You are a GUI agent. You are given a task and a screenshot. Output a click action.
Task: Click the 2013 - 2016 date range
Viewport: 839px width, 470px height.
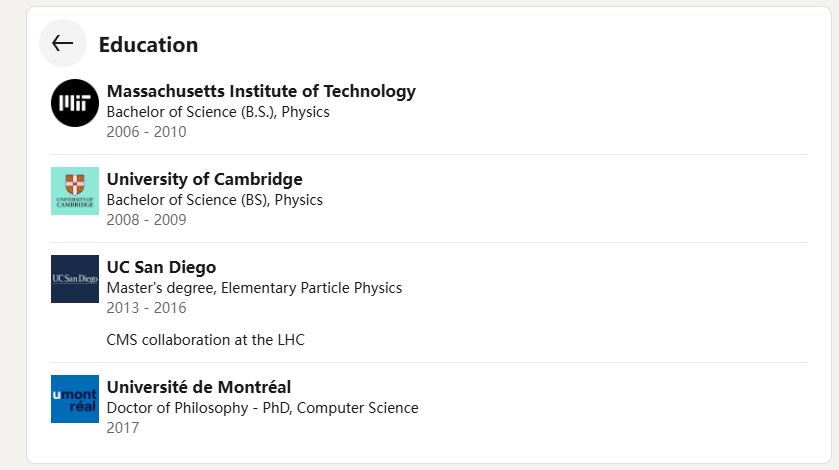(146, 308)
